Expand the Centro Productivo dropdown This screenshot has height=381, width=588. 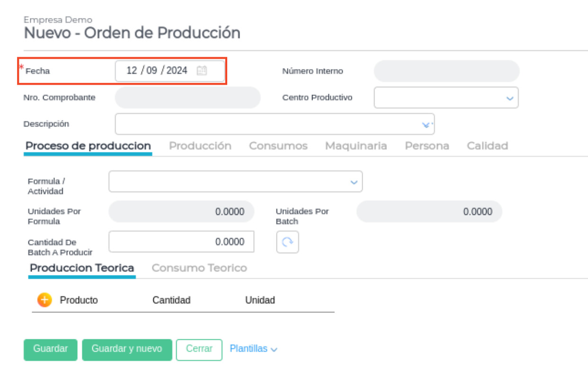point(509,98)
